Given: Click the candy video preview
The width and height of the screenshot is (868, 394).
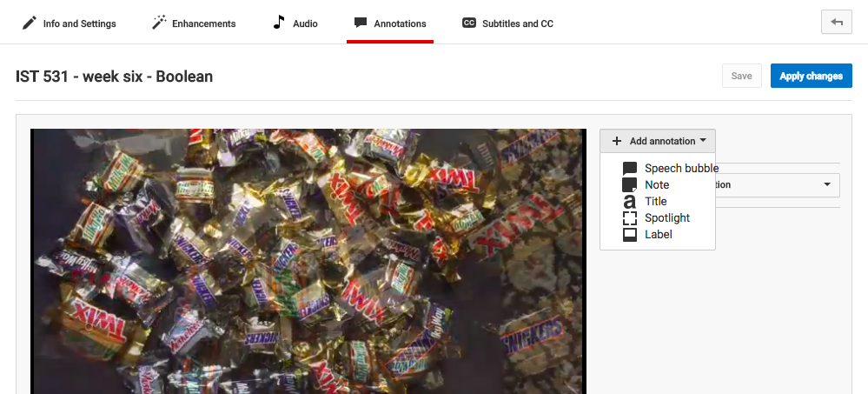Looking at the screenshot, I should coord(308,261).
